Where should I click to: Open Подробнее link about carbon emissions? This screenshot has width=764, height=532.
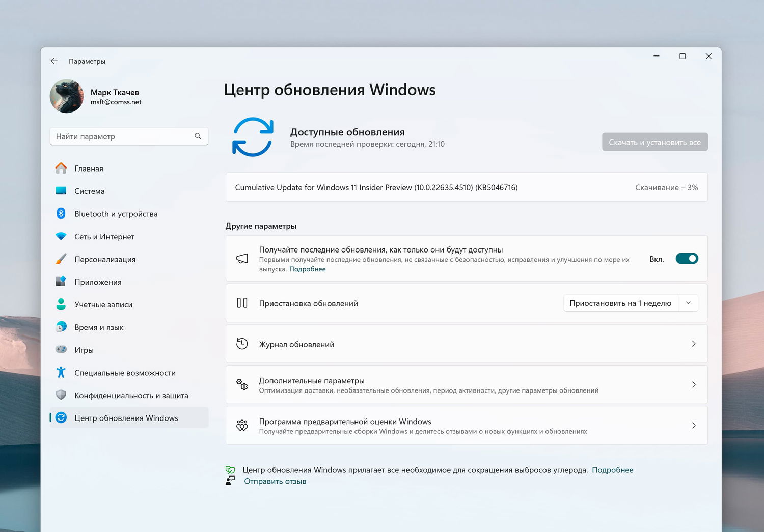point(612,470)
